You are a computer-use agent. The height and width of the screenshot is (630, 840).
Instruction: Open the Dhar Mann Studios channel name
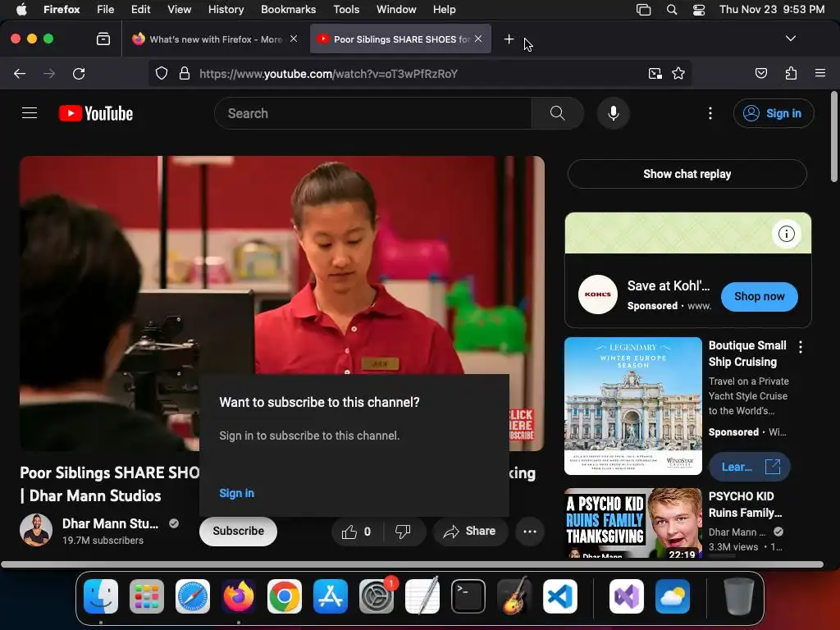111,523
